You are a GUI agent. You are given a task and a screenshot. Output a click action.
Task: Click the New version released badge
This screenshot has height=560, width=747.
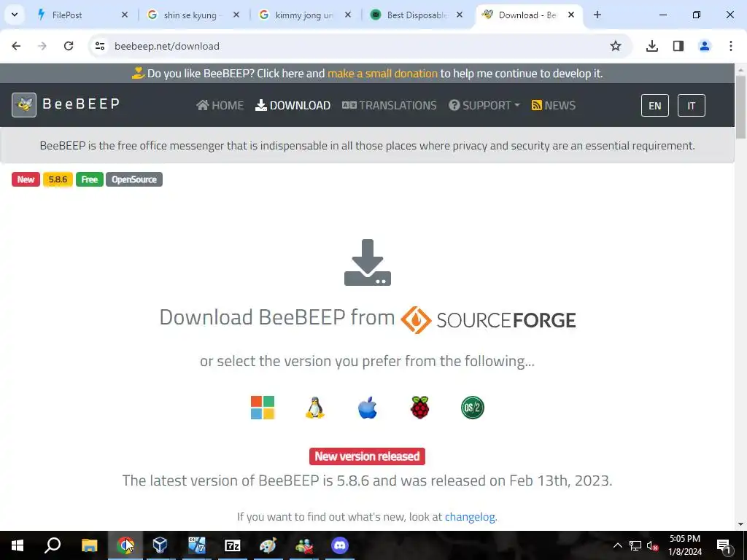368,456
